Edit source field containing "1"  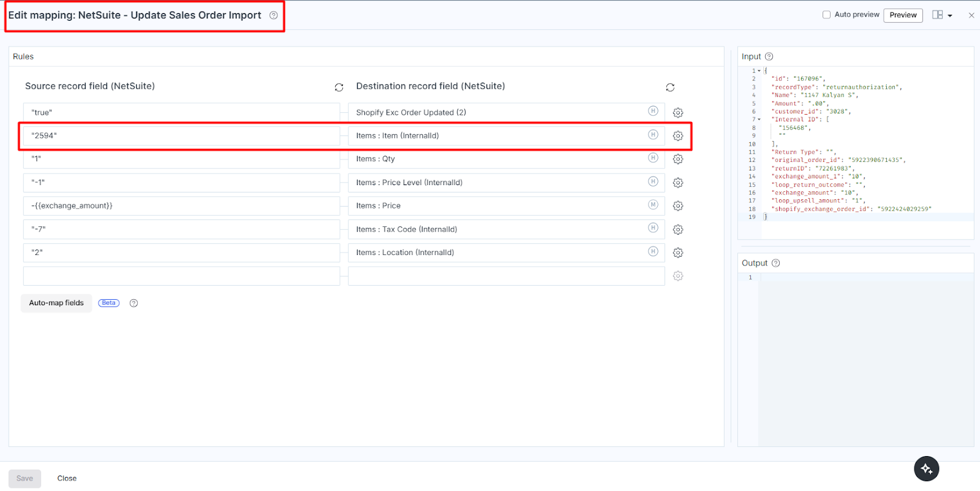pyautogui.click(x=181, y=159)
